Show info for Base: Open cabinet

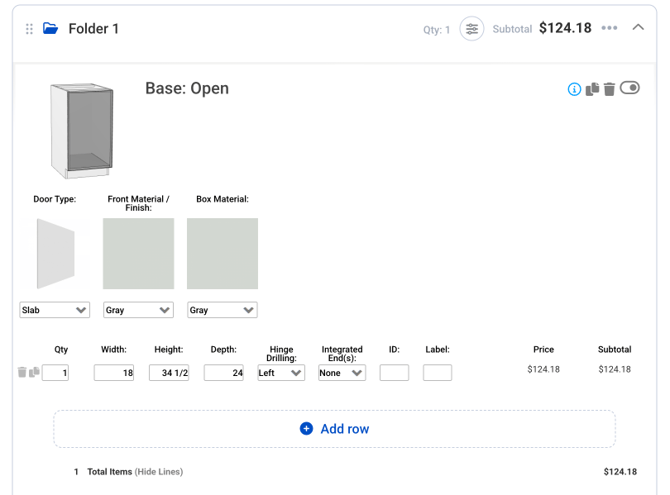(574, 89)
